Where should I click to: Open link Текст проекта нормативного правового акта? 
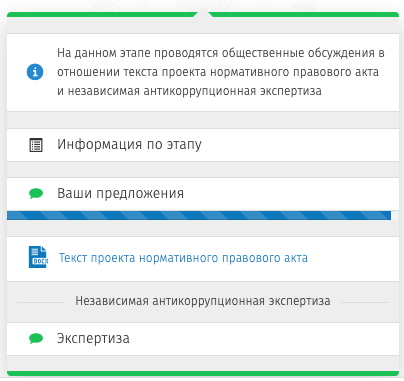(183, 258)
